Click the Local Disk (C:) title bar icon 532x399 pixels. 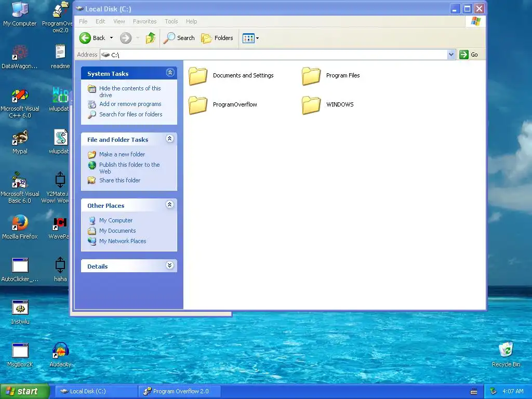click(x=79, y=9)
